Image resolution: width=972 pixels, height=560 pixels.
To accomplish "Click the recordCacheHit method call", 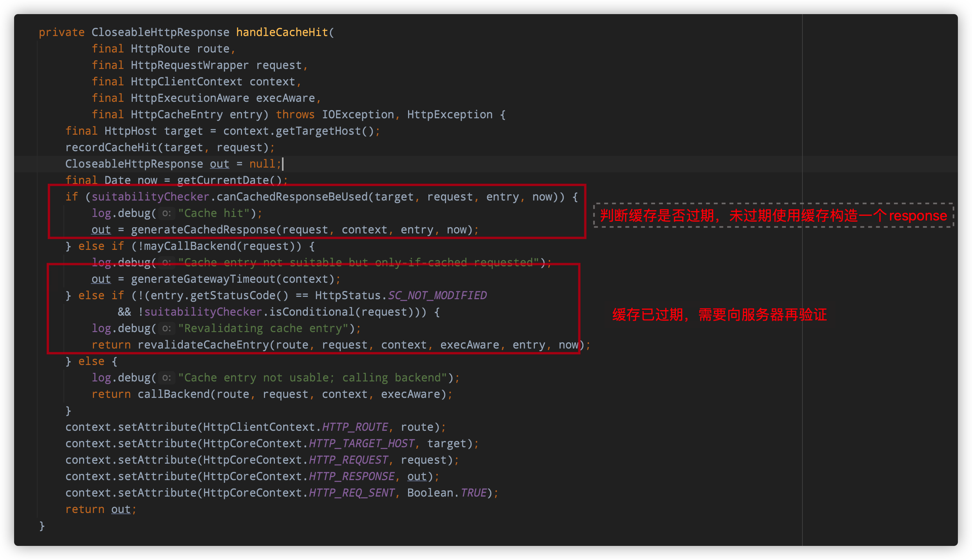I will [x=111, y=148].
